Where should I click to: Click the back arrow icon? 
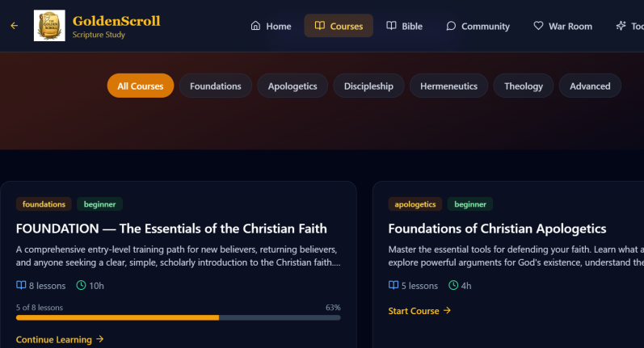tap(14, 26)
